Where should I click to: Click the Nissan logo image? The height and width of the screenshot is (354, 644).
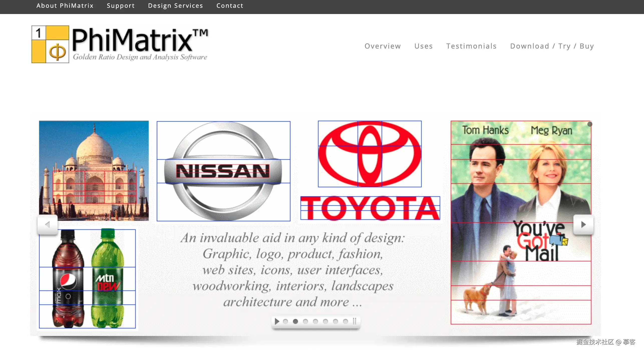[223, 171]
